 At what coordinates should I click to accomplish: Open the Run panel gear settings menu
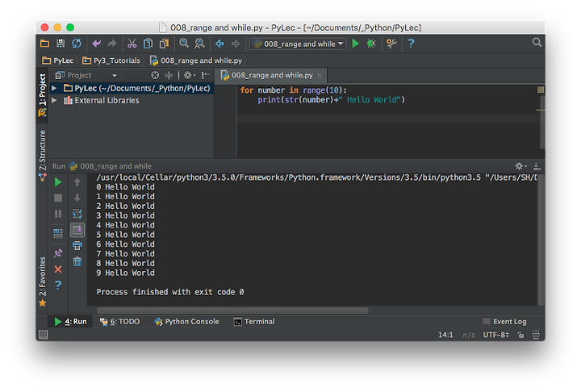click(x=520, y=166)
